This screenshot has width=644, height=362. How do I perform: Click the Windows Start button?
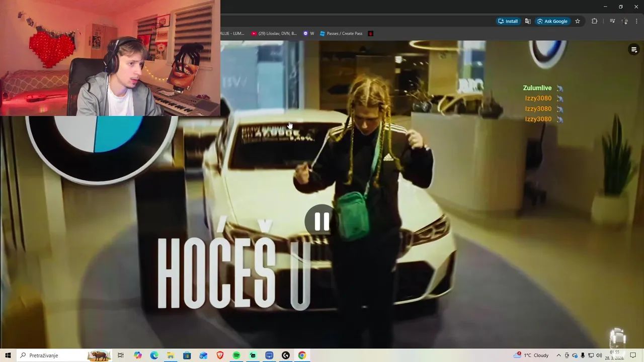[x=8, y=355]
